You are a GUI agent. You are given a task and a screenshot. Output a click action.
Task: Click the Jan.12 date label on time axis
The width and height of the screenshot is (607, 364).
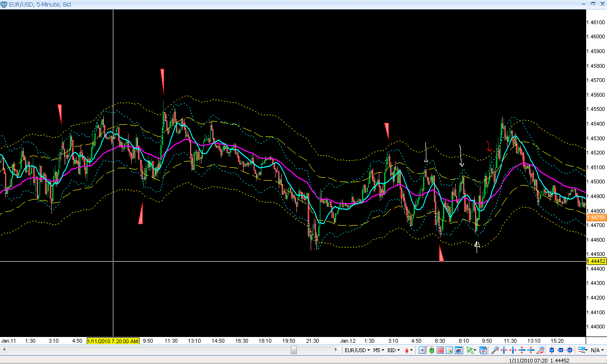point(348,341)
